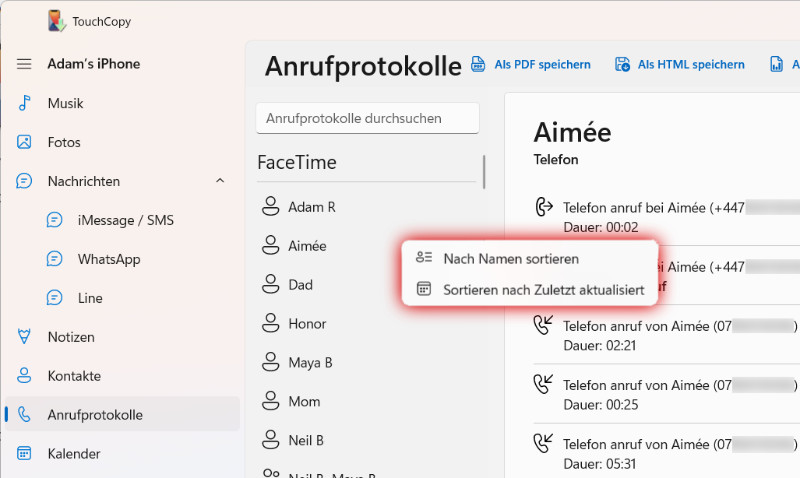800x478 pixels.
Task: Open iMessage / SMS messages
Action: pos(125,220)
